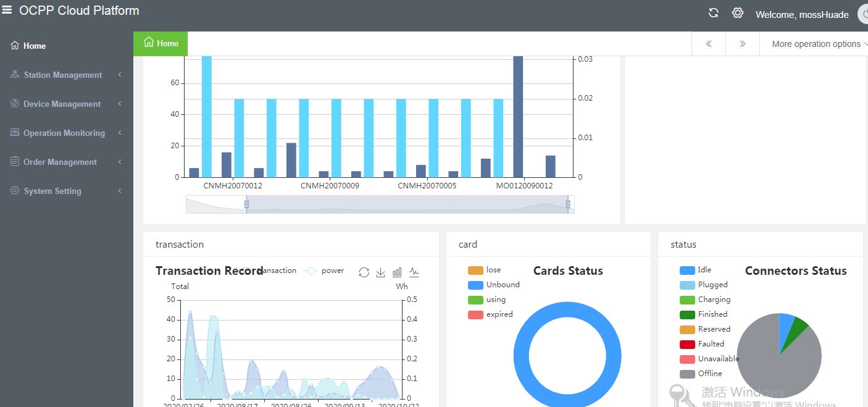Image resolution: width=868 pixels, height=407 pixels.
Task: Click the Operation Monitoring sidebar icon
Action: pos(15,133)
